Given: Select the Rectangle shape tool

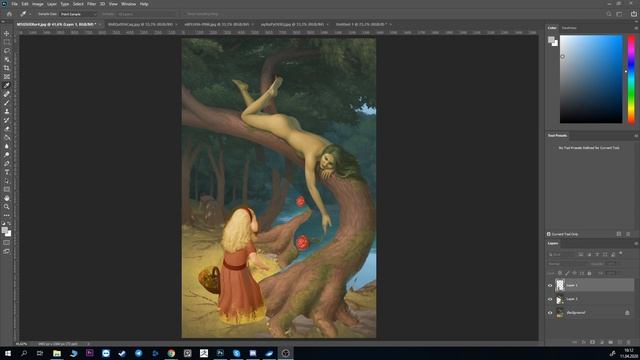Looking at the screenshot, I should click(x=7, y=189).
